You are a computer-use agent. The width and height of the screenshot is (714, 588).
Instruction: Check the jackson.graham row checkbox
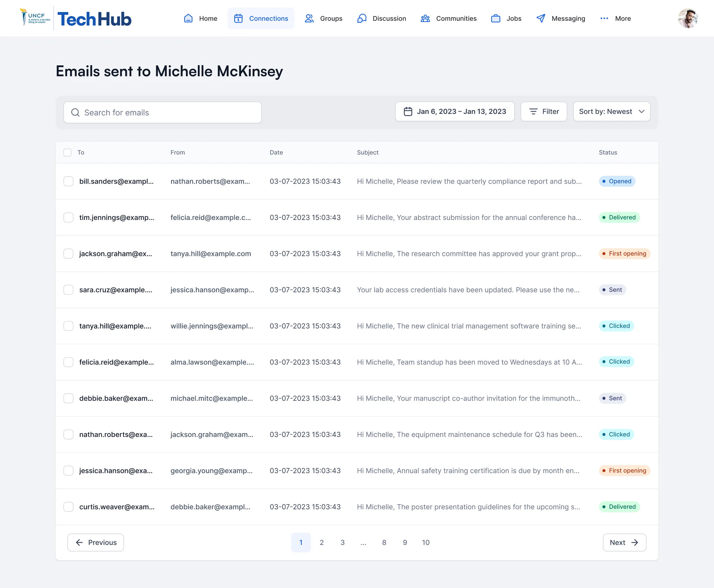(x=68, y=254)
